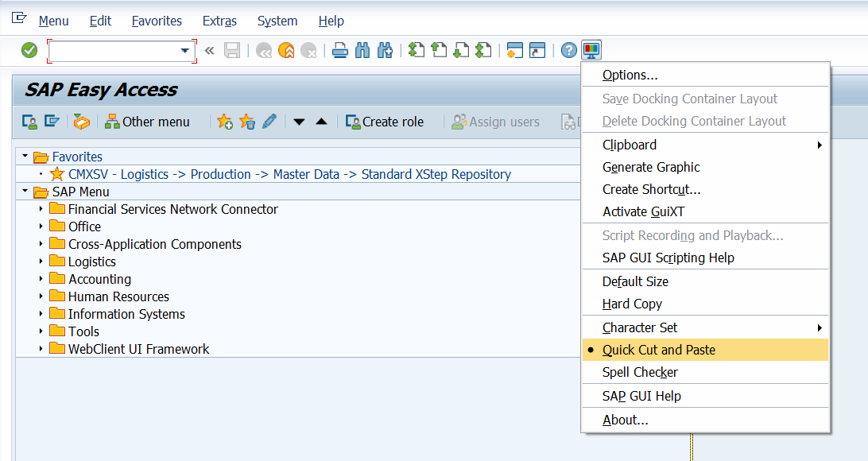Open the Clipboard submenu

[x=705, y=145]
